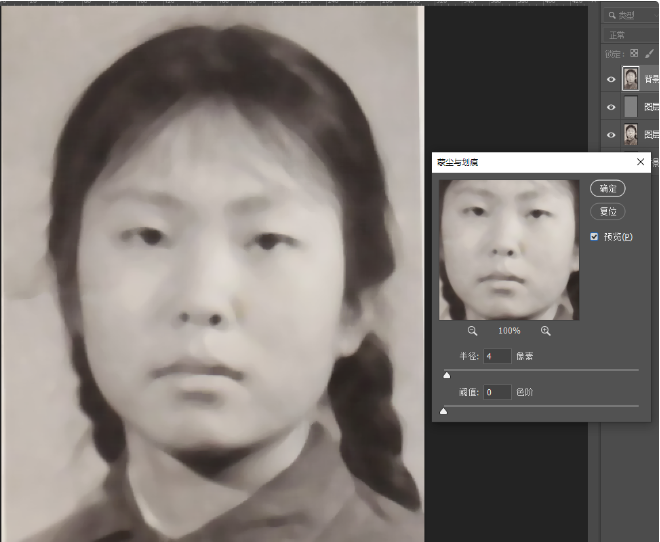Click the layer search magnifier icon
The width and height of the screenshot is (660, 542).
tap(612, 16)
